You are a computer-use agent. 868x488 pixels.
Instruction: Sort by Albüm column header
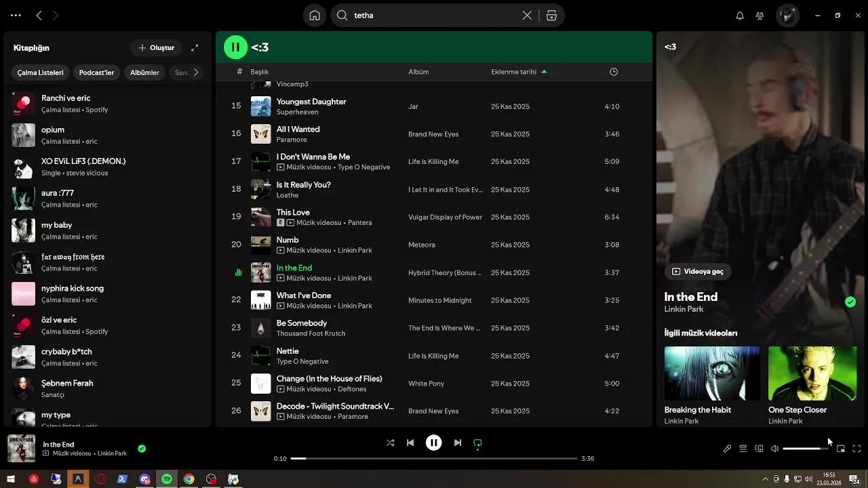[x=418, y=72]
